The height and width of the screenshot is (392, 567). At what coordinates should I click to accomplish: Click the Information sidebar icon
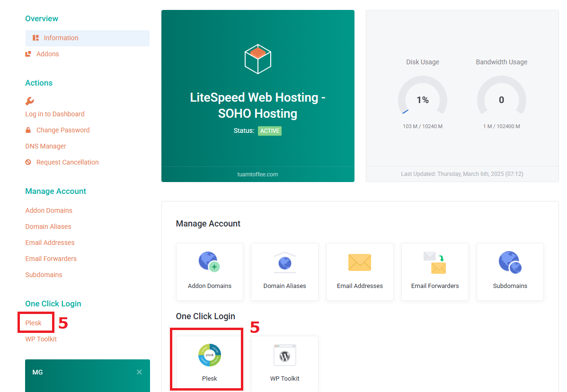pyautogui.click(x=35, y=38)
